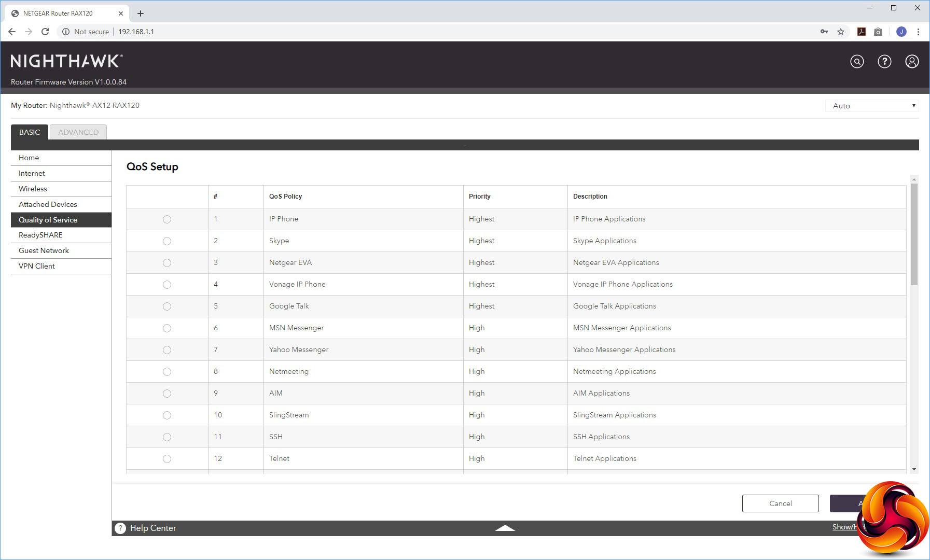This screenshot has width=930, height=560.
Task: Click the Help Center label
Action: coord(153,528)
